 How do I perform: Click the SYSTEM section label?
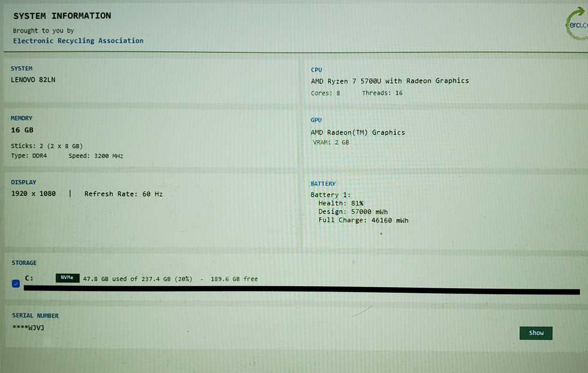[21, 69]
